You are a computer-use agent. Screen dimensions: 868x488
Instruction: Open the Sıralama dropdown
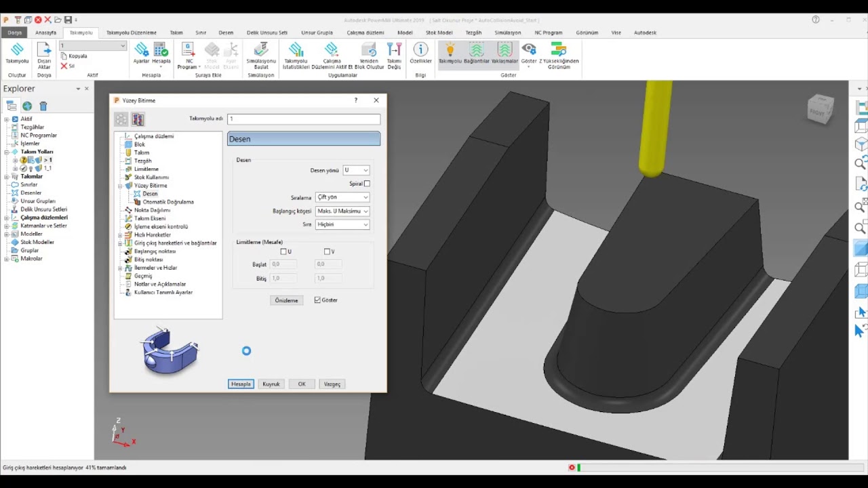point(342,197)
